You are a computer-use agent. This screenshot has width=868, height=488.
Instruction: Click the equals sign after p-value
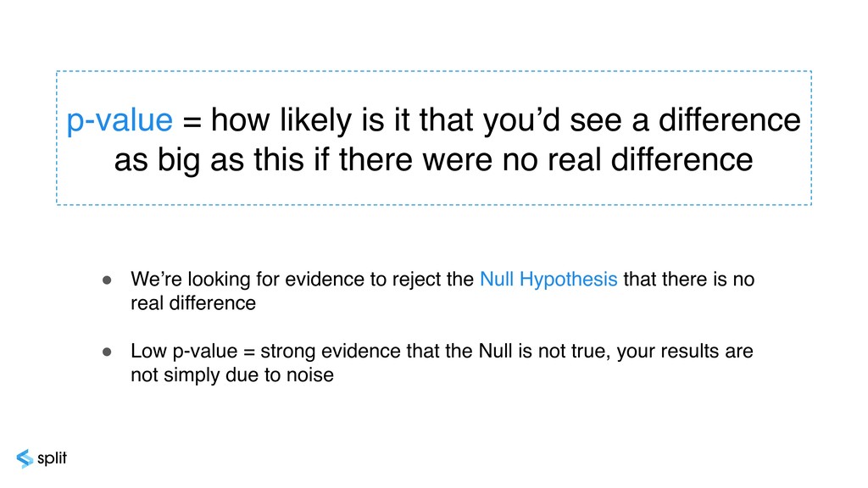[192, 121]
